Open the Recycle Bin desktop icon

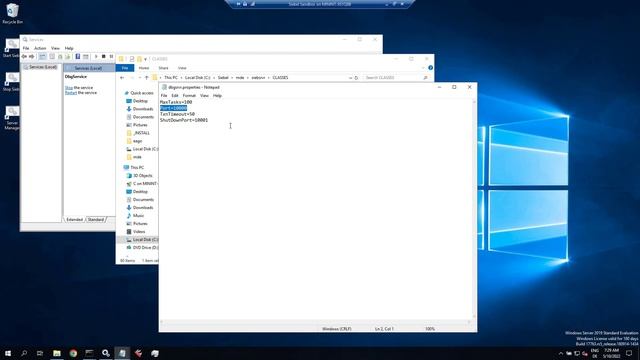click(12, 13)
